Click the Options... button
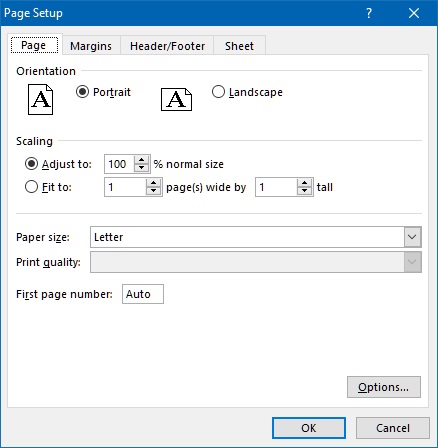The image size is (438, 448). [384, 387]
